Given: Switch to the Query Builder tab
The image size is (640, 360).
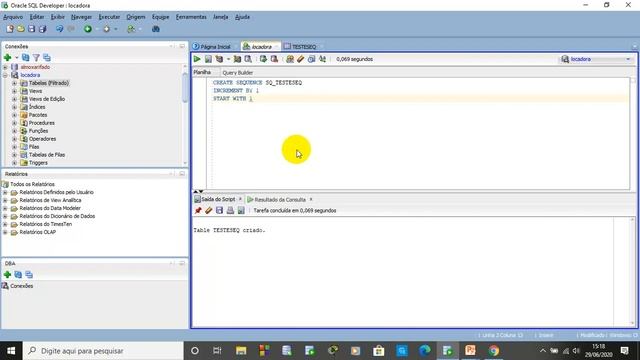Looking at the screenshot, I should [238, 72].
